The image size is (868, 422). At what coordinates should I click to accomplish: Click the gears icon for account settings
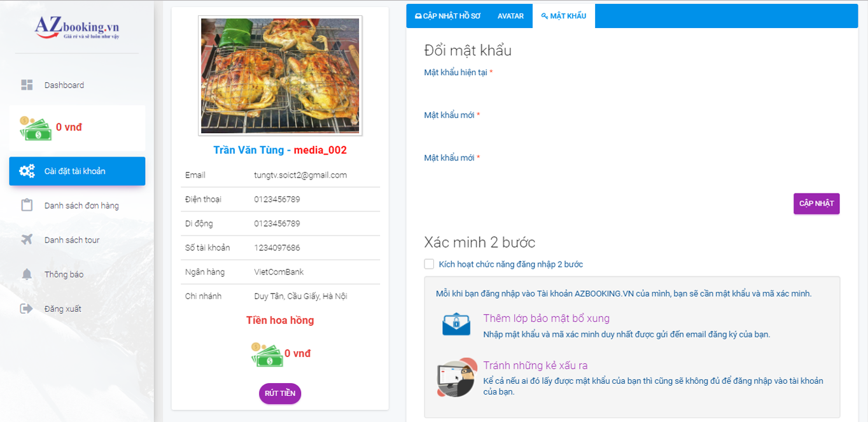click(x=27, y=171)
